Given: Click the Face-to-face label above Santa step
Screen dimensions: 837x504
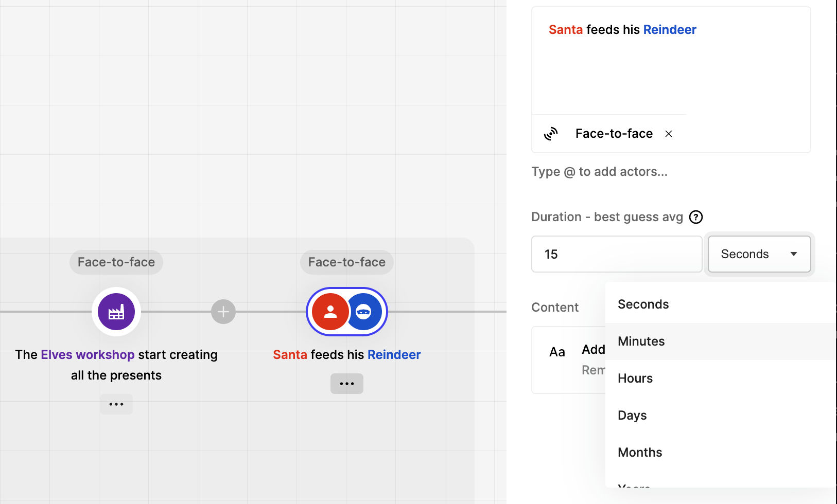Looking at the screenshot, I should pos(347,262).
